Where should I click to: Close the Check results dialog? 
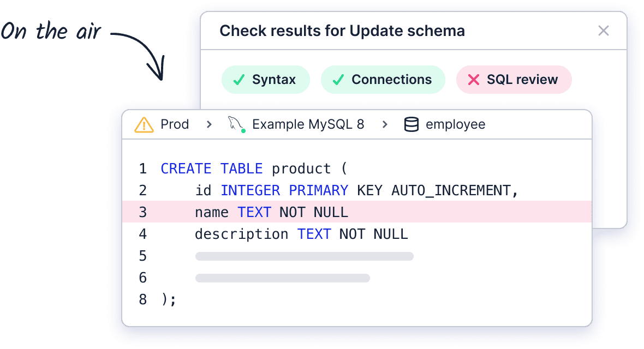click(x=603, y=31)
